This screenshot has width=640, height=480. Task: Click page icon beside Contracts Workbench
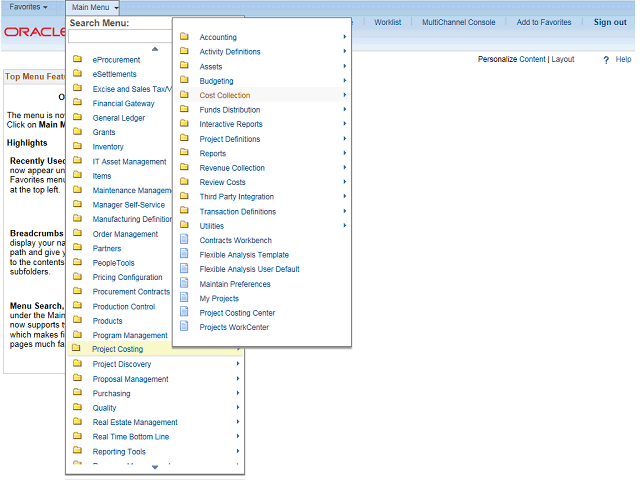click(184, 239)
